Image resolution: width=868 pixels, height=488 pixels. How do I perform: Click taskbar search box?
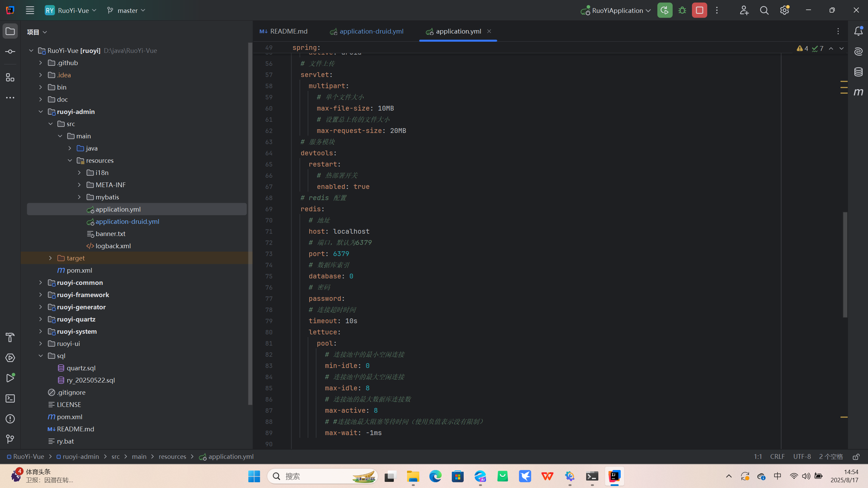pos(322,476)
